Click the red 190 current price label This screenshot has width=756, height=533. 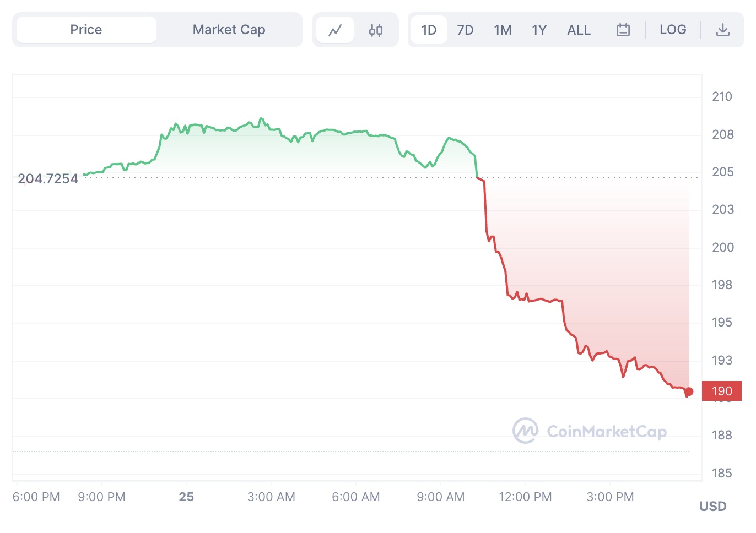click(x=721, y=391)
